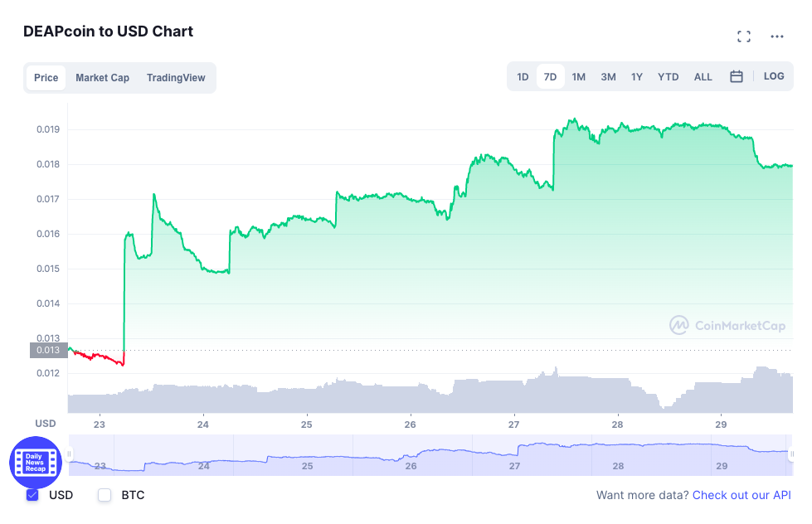Select the 1Y time range

pyautogui.click(x=637, y=76)
